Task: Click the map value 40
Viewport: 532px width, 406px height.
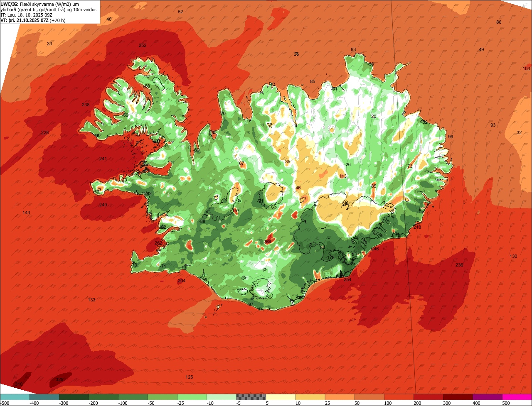Action: click(x=109, y=19)
